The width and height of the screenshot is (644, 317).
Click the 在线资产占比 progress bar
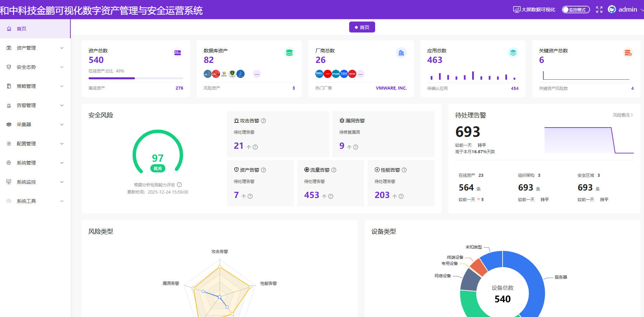pyautogui.click(x=136, y=78)
